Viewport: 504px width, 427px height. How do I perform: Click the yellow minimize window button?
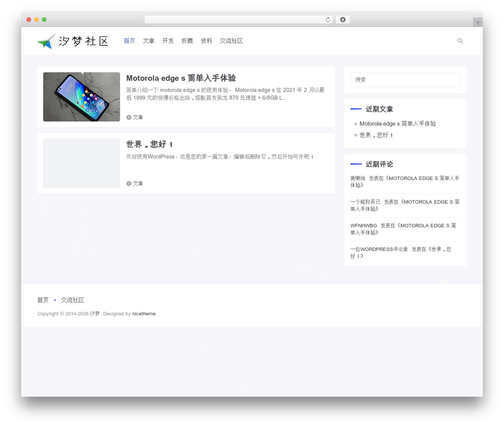[37, 20]
